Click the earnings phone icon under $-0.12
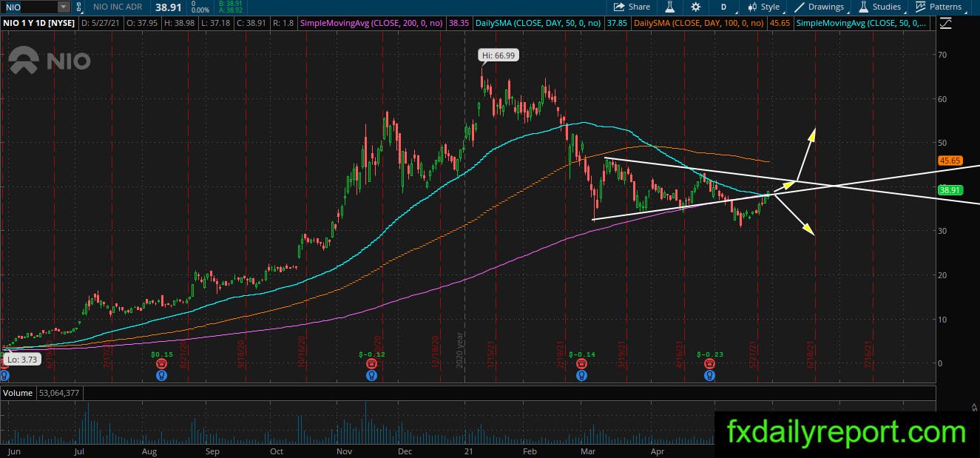This screenshot has height=458, width=980. click(x=371, y=364)
